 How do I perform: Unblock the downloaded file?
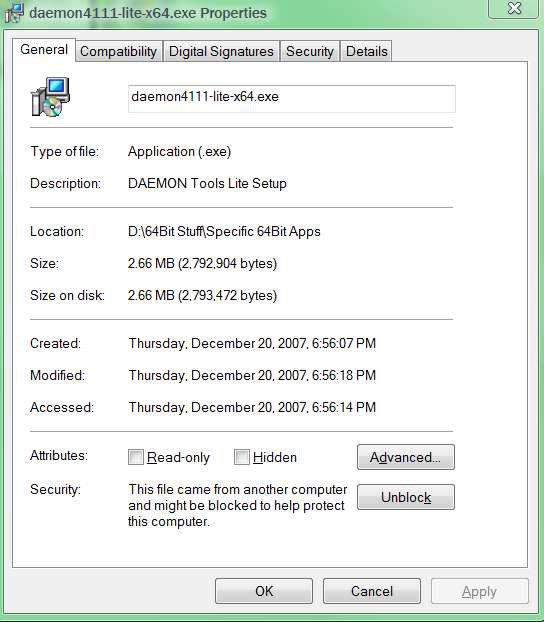[406, 497]
